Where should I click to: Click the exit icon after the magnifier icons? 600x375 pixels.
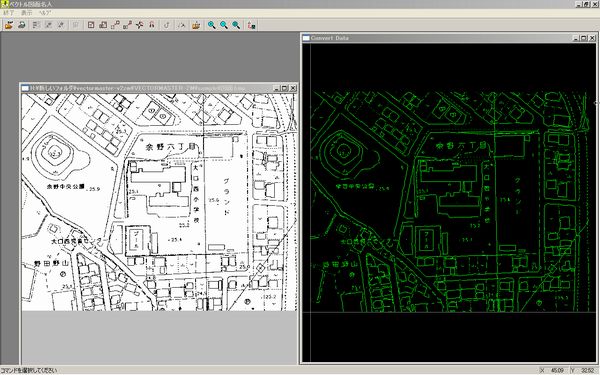point(251,25)
